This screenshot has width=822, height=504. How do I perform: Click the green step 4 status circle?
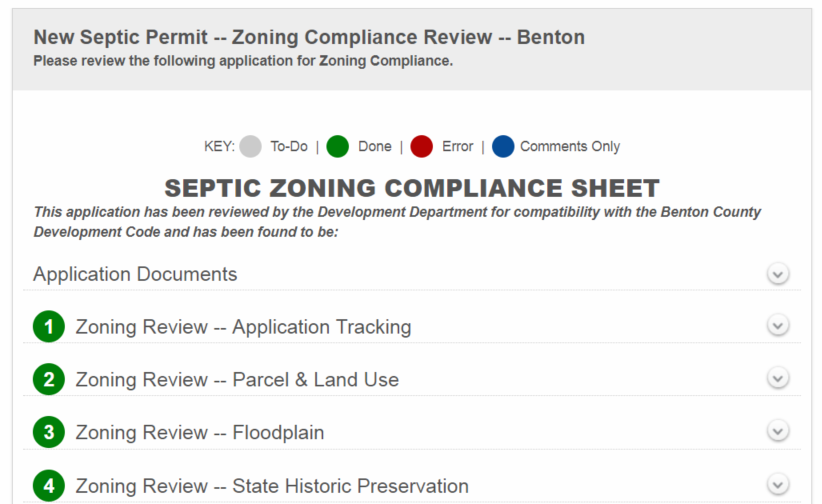pyautogui.click(x=48, y=486)
